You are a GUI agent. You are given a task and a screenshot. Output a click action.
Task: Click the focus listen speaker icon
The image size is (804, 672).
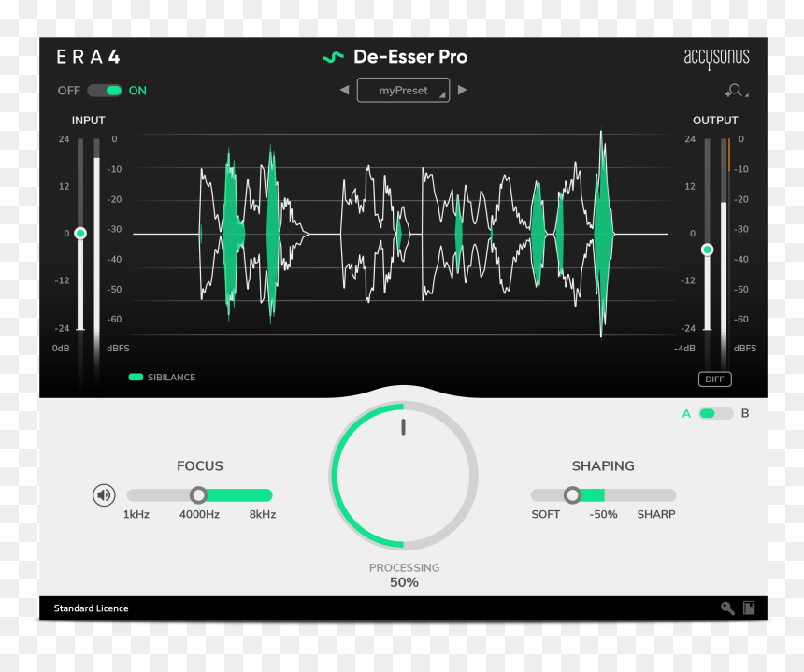point(104,495)
